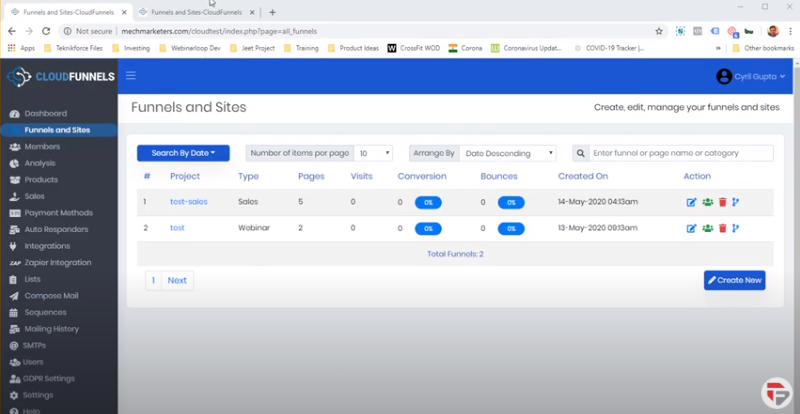This screenshot has width=800, height=414.
Task: Click the funnel name search field
Action: tap(680, 153)
